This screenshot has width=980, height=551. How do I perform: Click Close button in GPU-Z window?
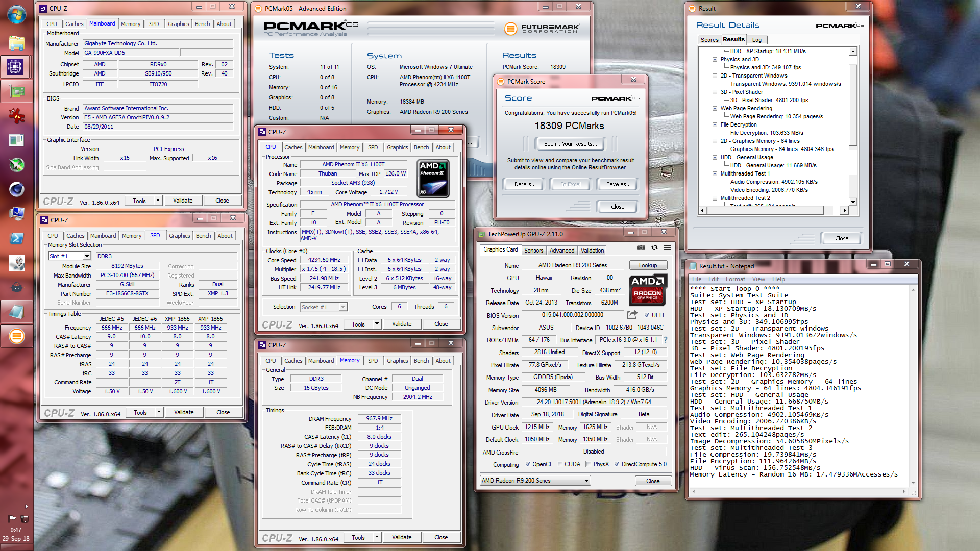coord(653,481)
